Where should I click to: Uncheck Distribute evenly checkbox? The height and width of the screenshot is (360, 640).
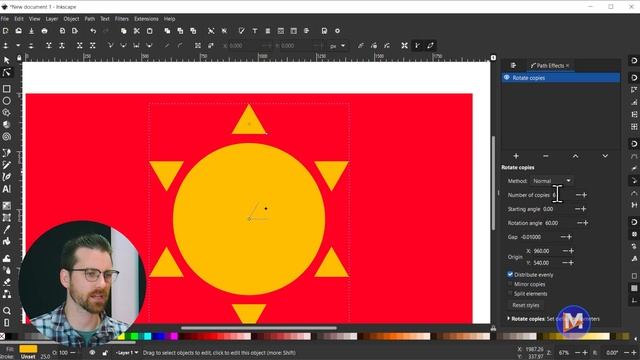[510, 274]
